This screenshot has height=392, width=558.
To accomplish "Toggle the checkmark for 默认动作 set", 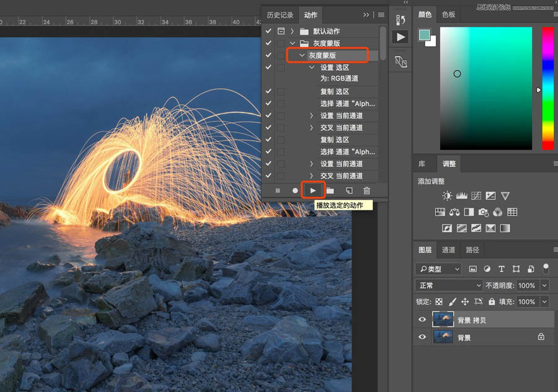I will pos(268,31).
